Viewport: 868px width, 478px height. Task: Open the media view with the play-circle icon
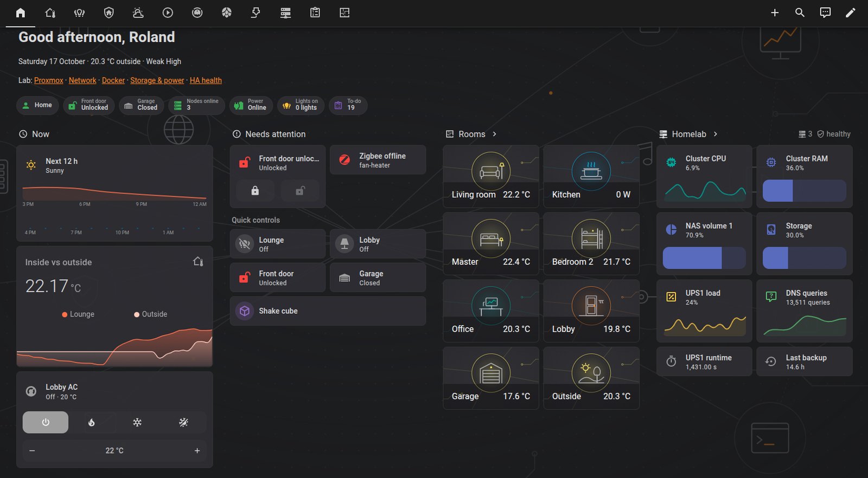[168, 12]
